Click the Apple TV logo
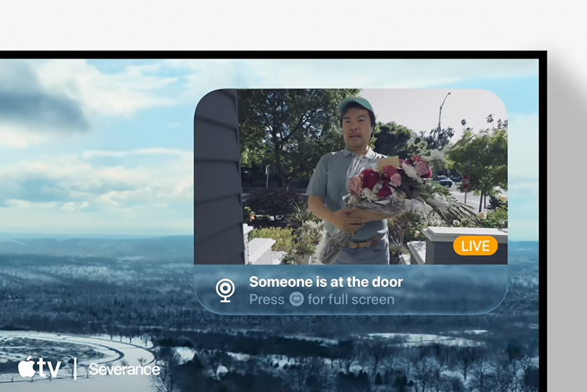Screen dimensions: 587x392 pos(39,368)
